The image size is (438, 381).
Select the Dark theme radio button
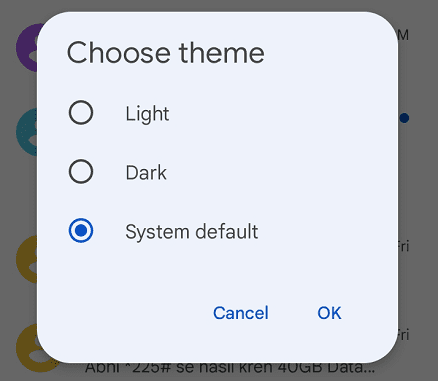(81, 172)
